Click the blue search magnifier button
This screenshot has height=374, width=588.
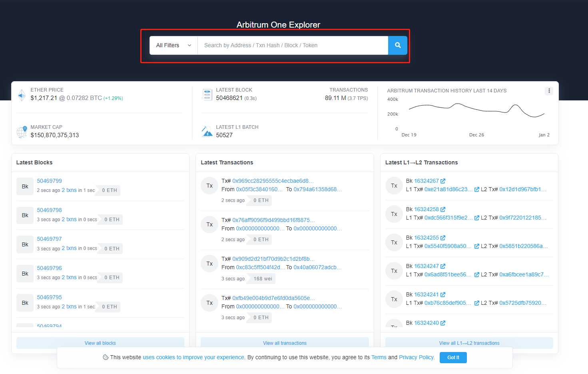pos(397,45)
